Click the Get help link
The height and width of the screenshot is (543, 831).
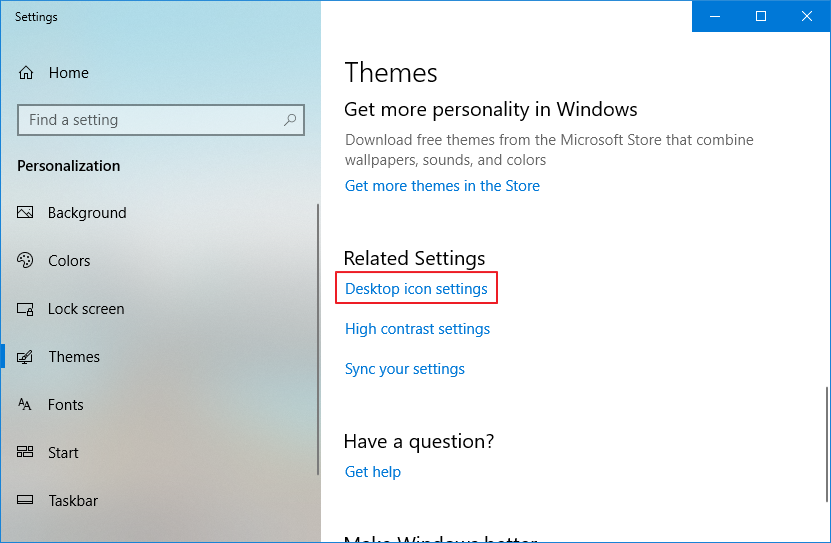tap(373, 472)
